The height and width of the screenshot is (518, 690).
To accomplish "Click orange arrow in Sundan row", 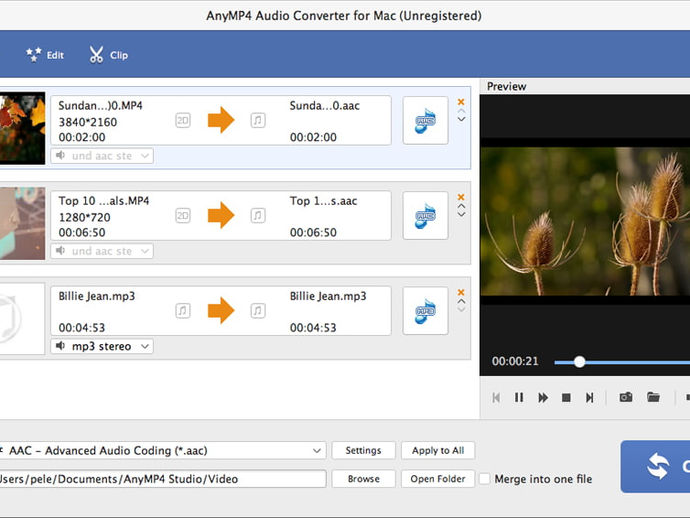I will coord(221,120).
